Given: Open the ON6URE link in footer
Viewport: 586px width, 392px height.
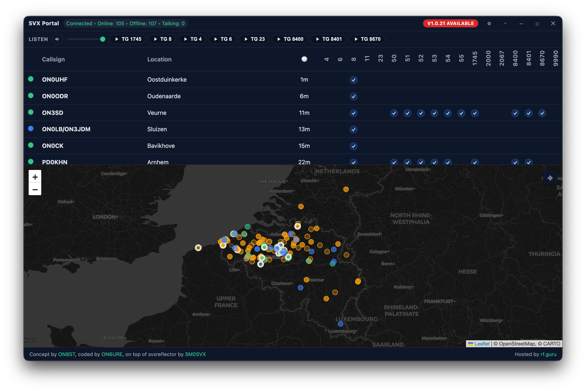Looking at the screenshot, I should 112,354.
